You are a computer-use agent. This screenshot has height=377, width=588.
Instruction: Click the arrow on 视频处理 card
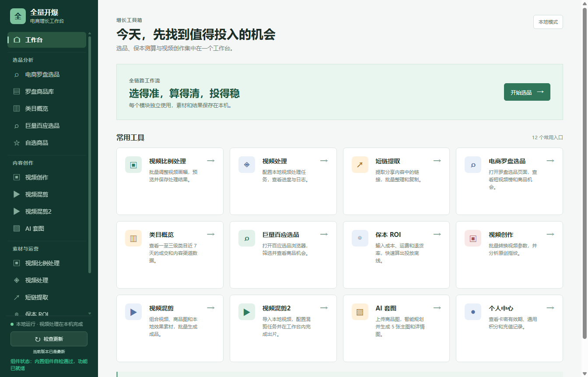(x=324, y=161)
